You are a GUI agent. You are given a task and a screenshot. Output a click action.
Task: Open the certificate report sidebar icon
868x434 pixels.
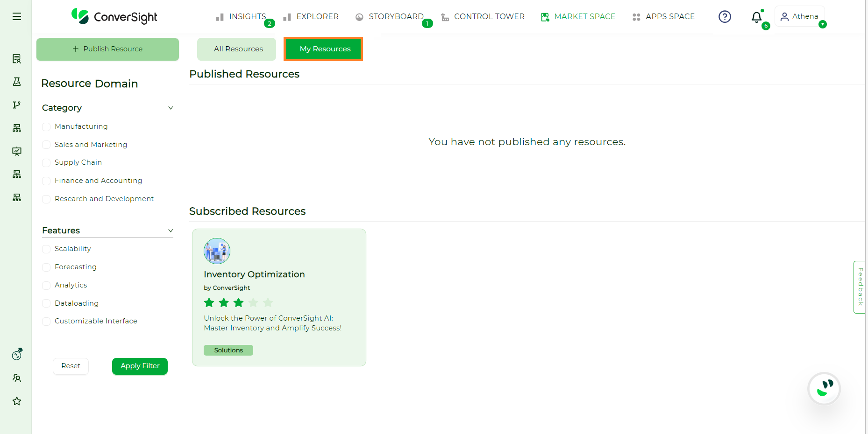pos(17,59)
